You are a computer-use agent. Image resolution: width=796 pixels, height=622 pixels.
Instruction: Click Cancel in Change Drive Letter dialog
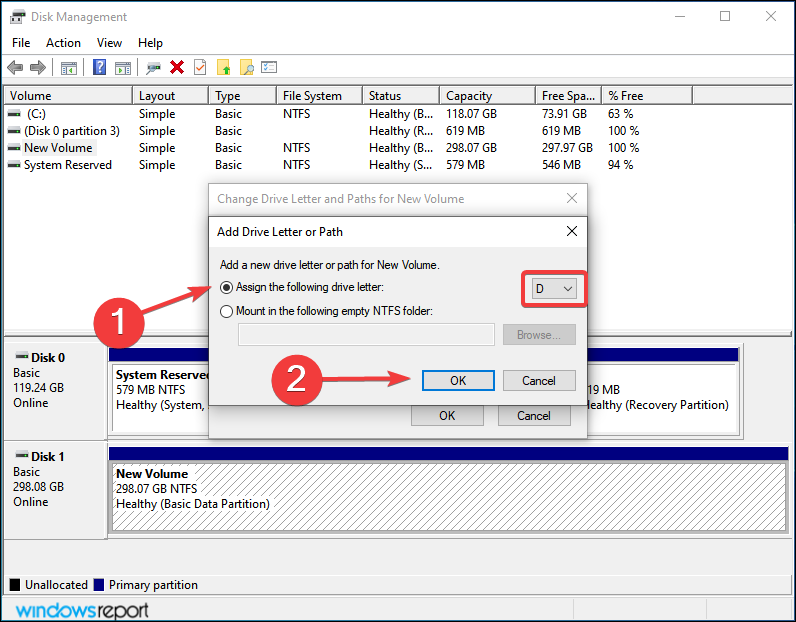534,416
